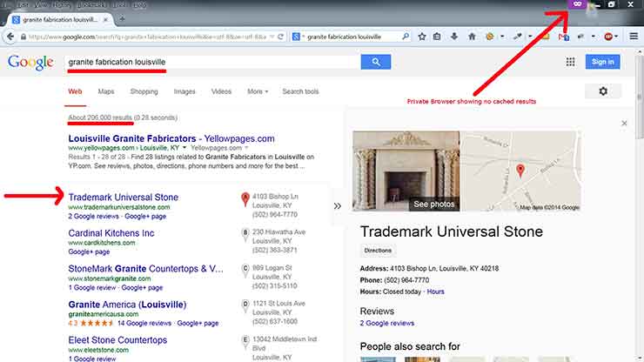
Task: Close the granite fabrication louisville tab
Action: click(x=105, y=19)
